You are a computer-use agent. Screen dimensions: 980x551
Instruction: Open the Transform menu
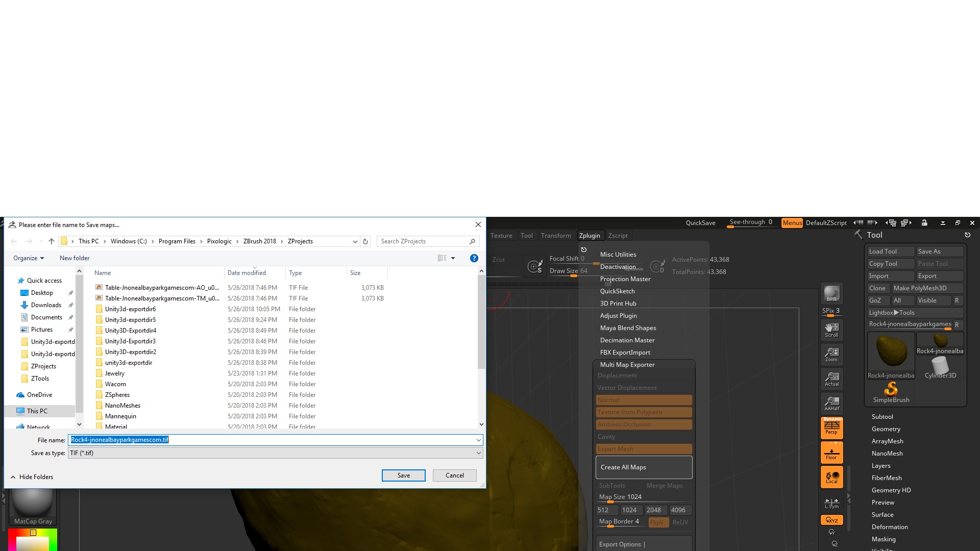pyautogui.click(x=556, y=236)
